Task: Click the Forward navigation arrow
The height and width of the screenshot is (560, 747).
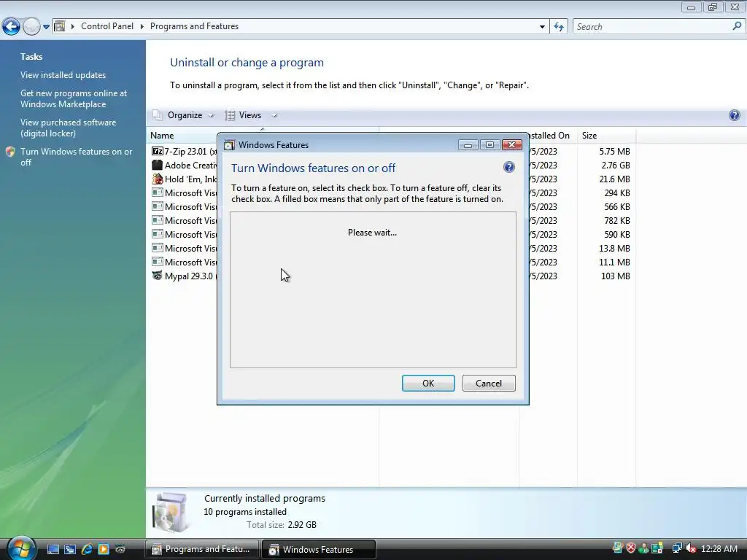Action: (x=31, y=26)
